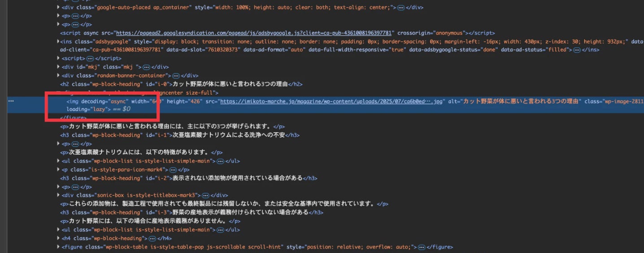Expand the p is-style-para-icon-mark4 node
Screen dimensions: 644x253
[58, 170]
